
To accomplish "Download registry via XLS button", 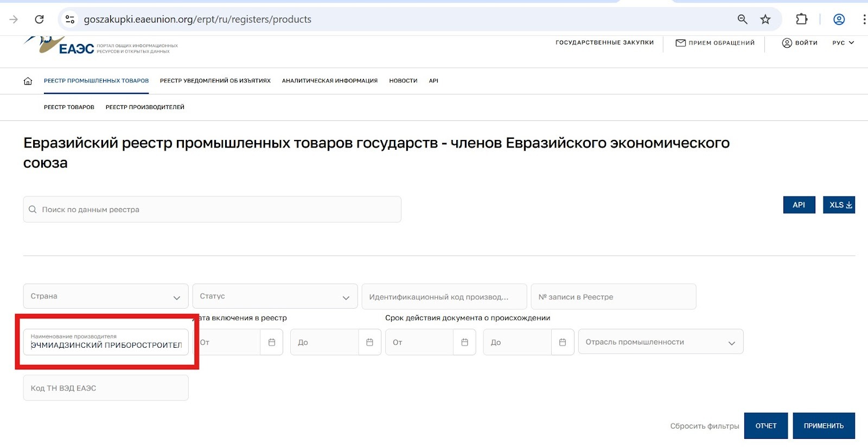I will (x=839, y=205).
